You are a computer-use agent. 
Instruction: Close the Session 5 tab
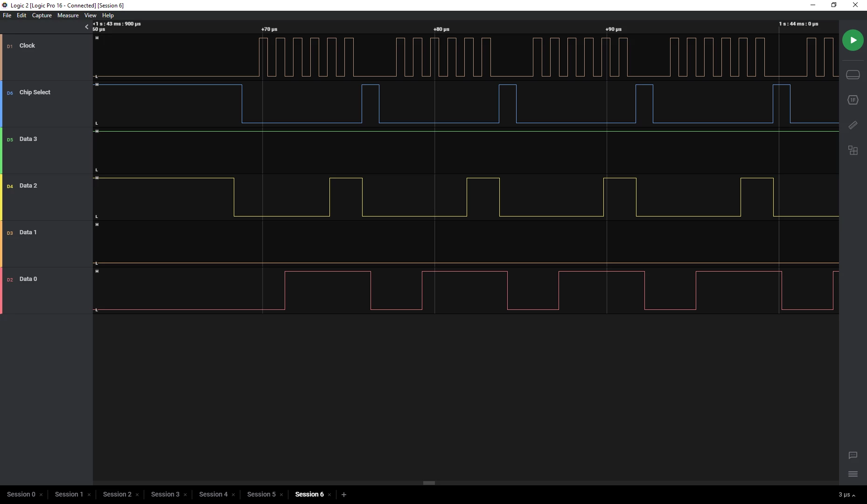coord(281,495)
